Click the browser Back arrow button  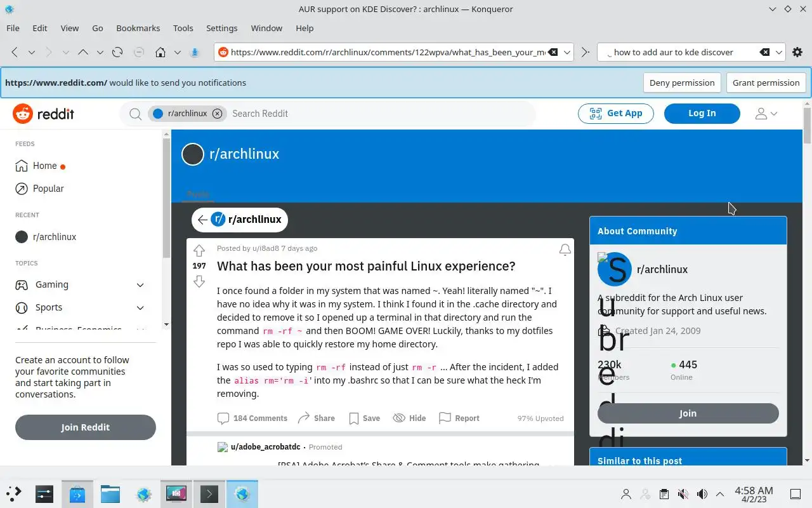(x=15, y=52)
